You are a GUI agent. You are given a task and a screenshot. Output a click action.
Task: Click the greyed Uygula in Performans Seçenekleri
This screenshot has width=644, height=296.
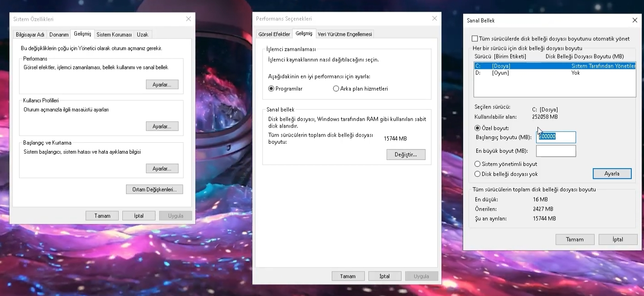(x=421, y=276)
